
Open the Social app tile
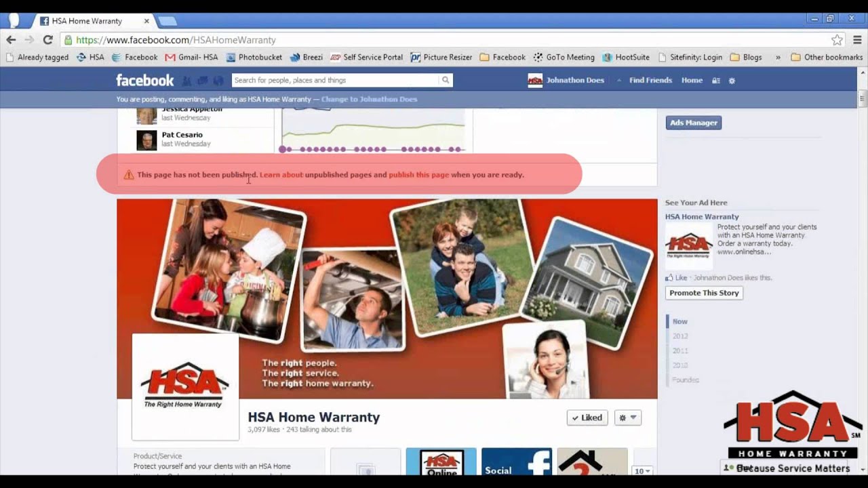(x=517, y=462)
